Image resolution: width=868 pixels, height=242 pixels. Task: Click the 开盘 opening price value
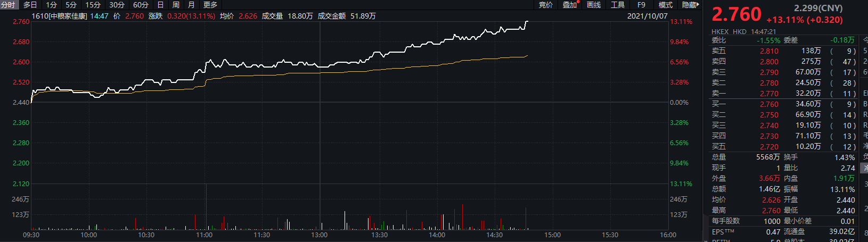pos(846,200)
